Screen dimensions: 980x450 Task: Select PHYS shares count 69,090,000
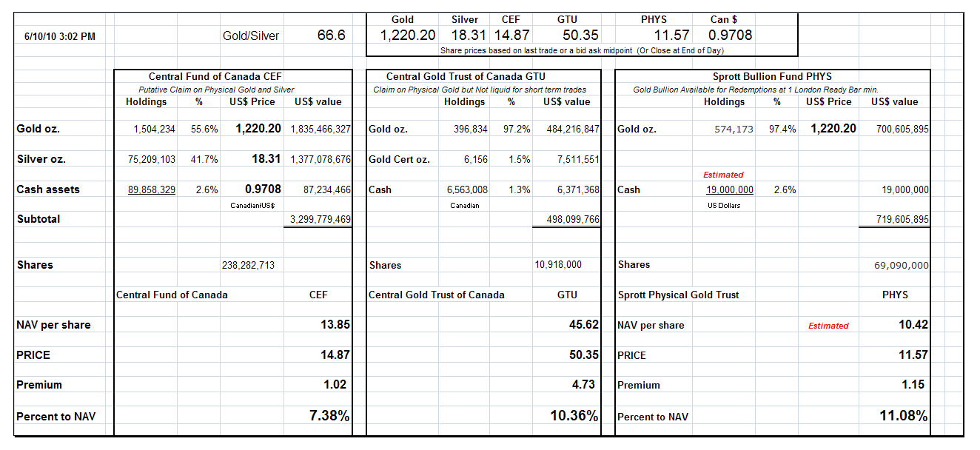coord(902,265)
